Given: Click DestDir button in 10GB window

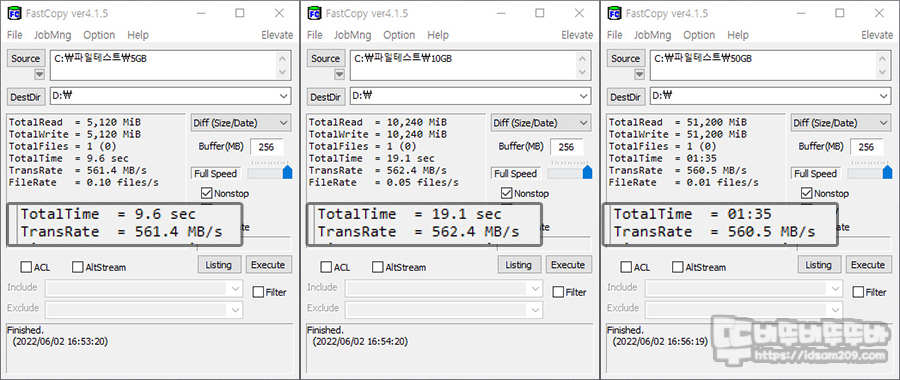Looking at the screenshot, I should (x=326, y=97).
